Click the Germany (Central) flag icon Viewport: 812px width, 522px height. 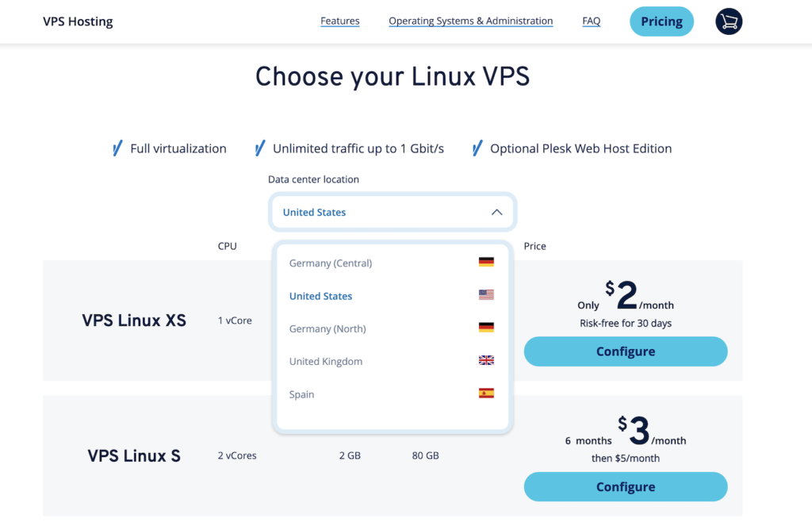tap(486, 263)
